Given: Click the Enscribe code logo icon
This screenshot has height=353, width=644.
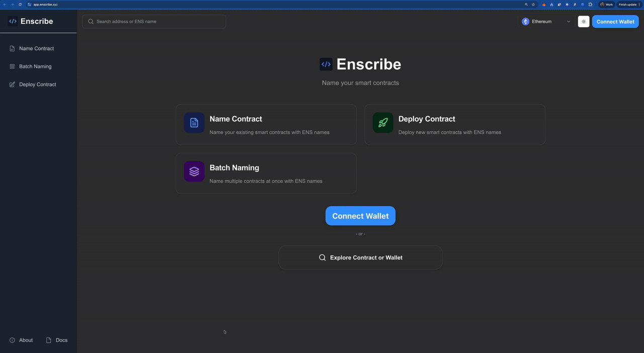Looking at the screenshot, I should [12, 21].
